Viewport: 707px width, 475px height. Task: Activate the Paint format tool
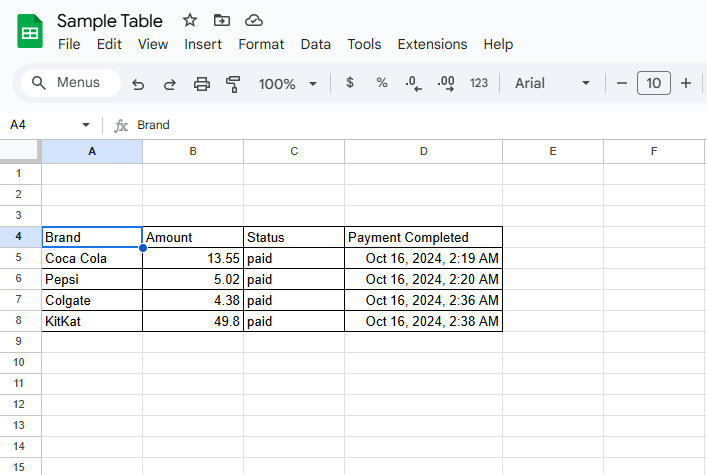[233, 83]
